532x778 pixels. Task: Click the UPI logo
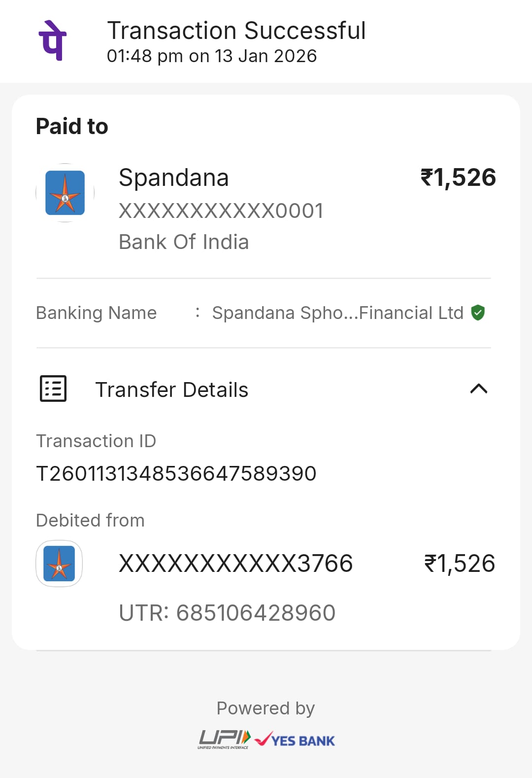coord(225,739)
